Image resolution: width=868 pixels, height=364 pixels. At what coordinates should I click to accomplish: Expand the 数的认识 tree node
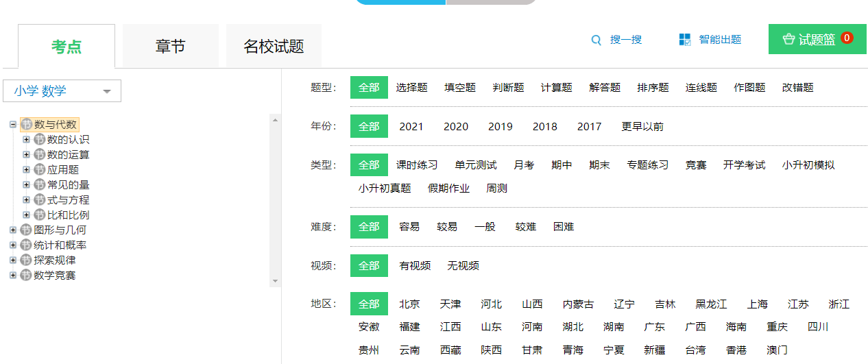point(27,140)
